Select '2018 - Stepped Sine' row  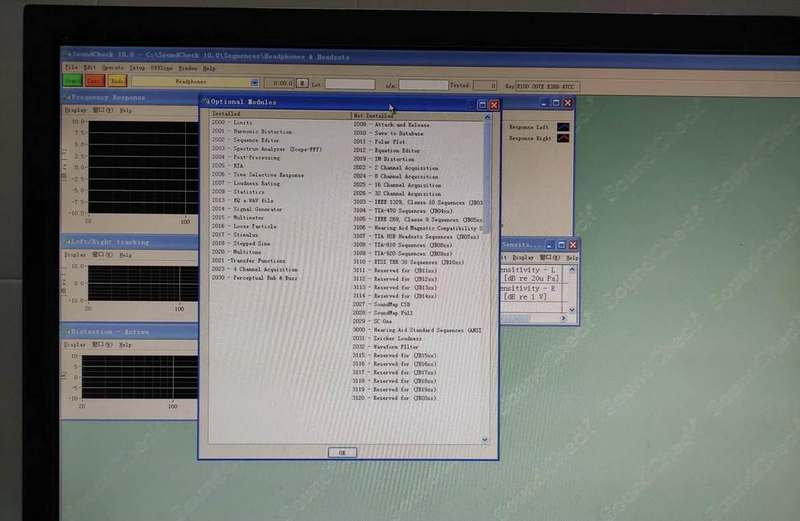[241, 243]
